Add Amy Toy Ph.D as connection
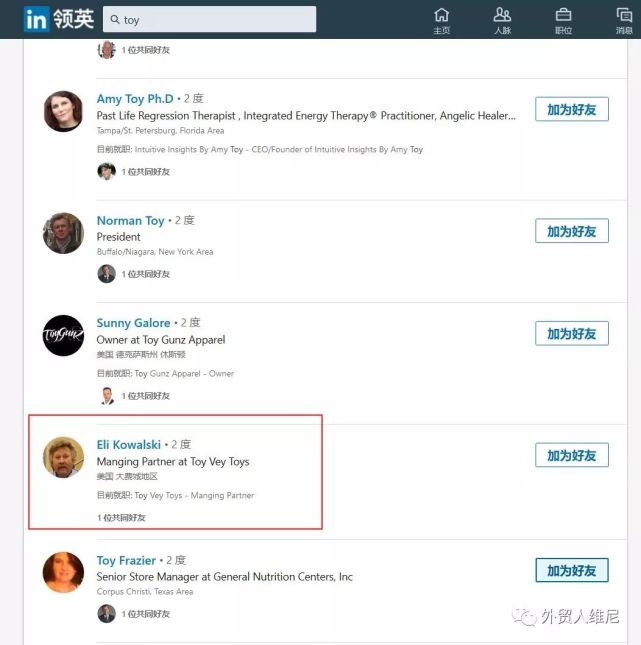Image resolution: width=641 pixels, height=645 pixels. tap(571, 109)
